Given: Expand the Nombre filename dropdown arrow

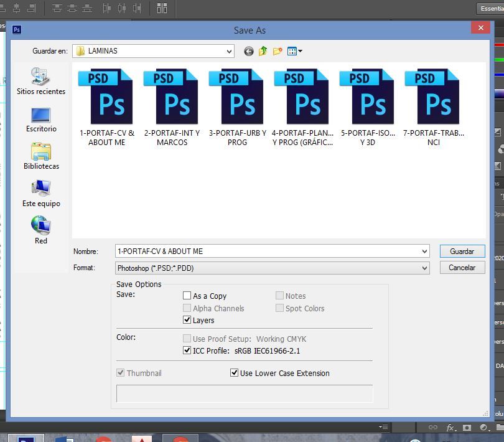Looking at the screenshot, I should click(x=424, y=252).
